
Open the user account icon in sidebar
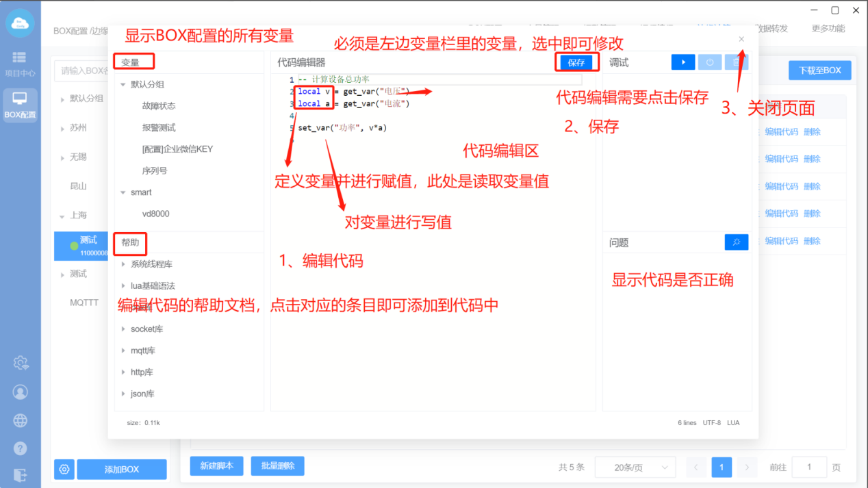(21, 391)
